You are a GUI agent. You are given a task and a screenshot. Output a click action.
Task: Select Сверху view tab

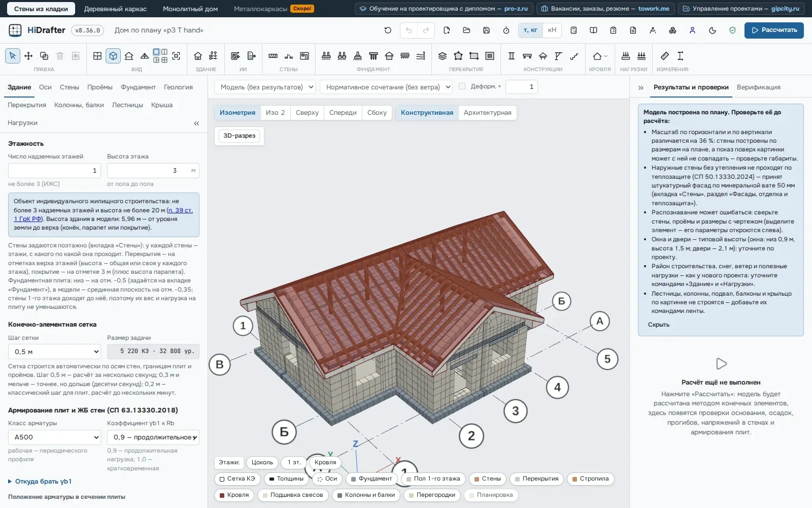click(307, 113)
